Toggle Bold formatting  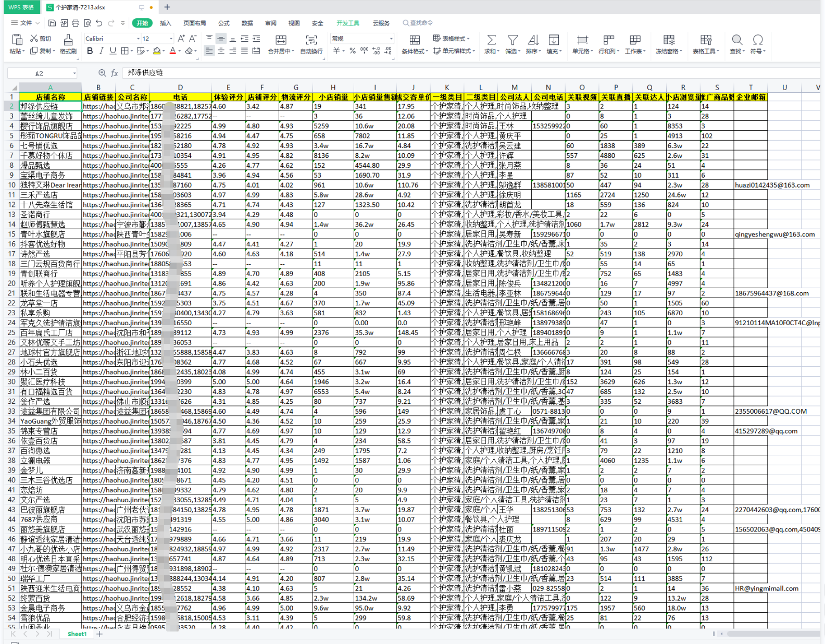90,51
